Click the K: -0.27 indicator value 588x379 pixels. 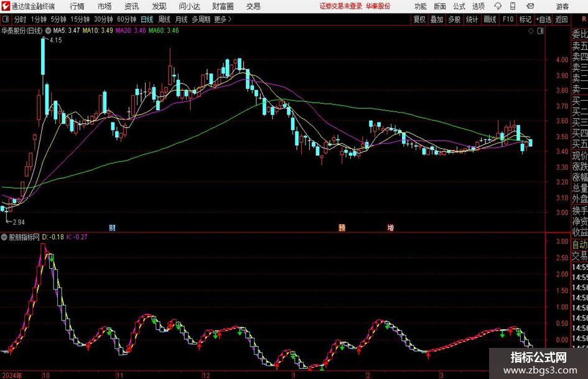[77, 237]
